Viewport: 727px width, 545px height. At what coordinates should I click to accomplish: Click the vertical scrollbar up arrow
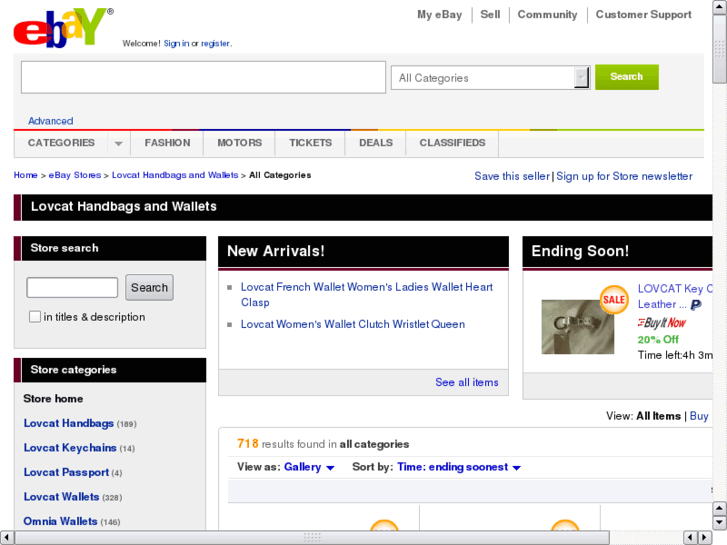click(719, 8)
